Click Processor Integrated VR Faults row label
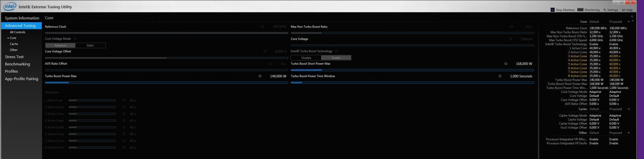This screenshot has height=159, width=644. [x=567, y=143]
